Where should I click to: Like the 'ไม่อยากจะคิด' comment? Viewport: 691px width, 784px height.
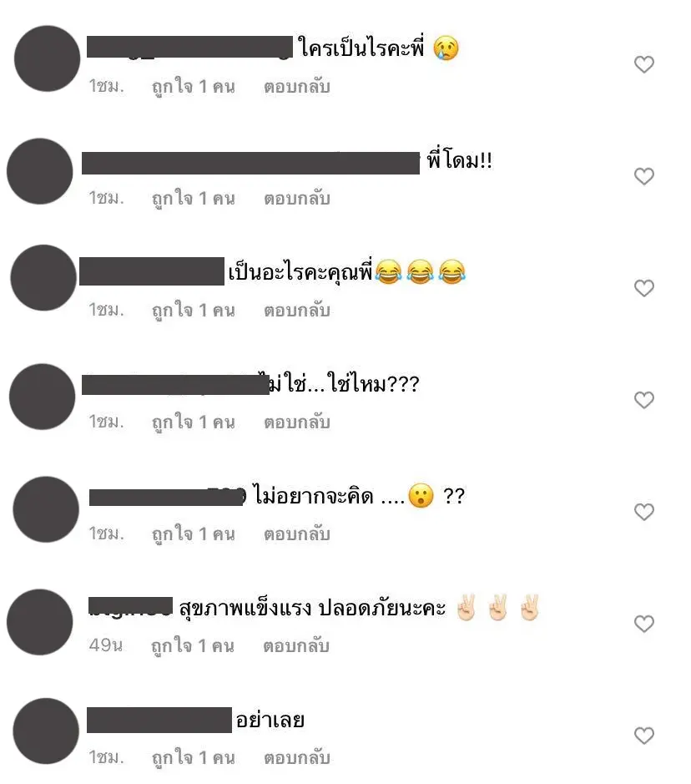tap(644, 512)
